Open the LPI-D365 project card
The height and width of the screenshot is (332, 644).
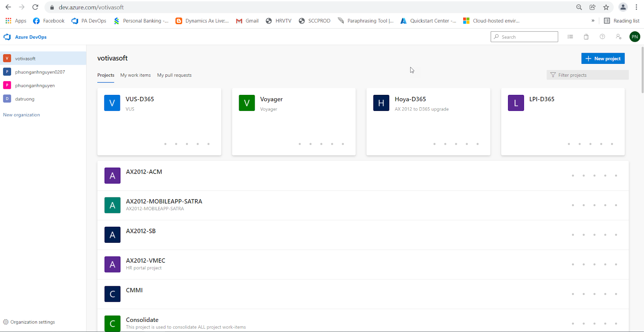point(563,122)
